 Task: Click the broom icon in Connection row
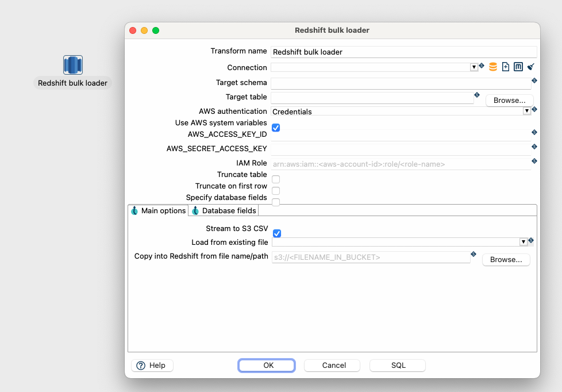tap(531, 67)
